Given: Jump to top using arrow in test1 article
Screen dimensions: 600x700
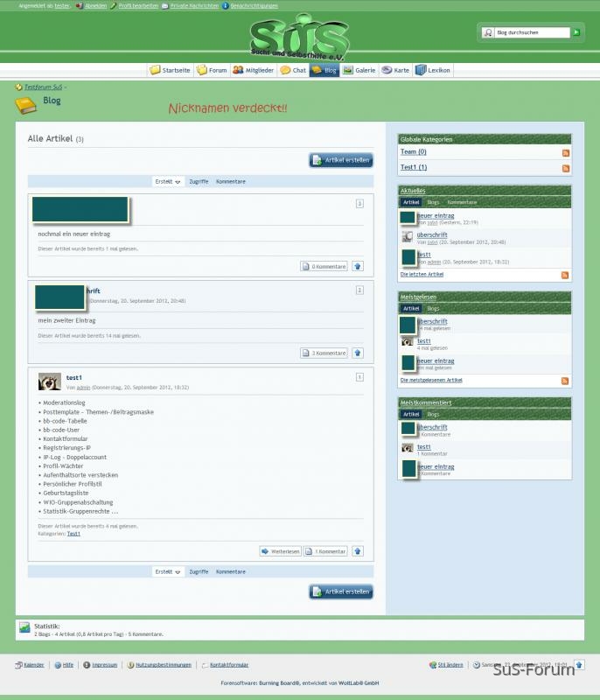Looking at the screenshot, I should pyautogui.click(x=358, y=551).
